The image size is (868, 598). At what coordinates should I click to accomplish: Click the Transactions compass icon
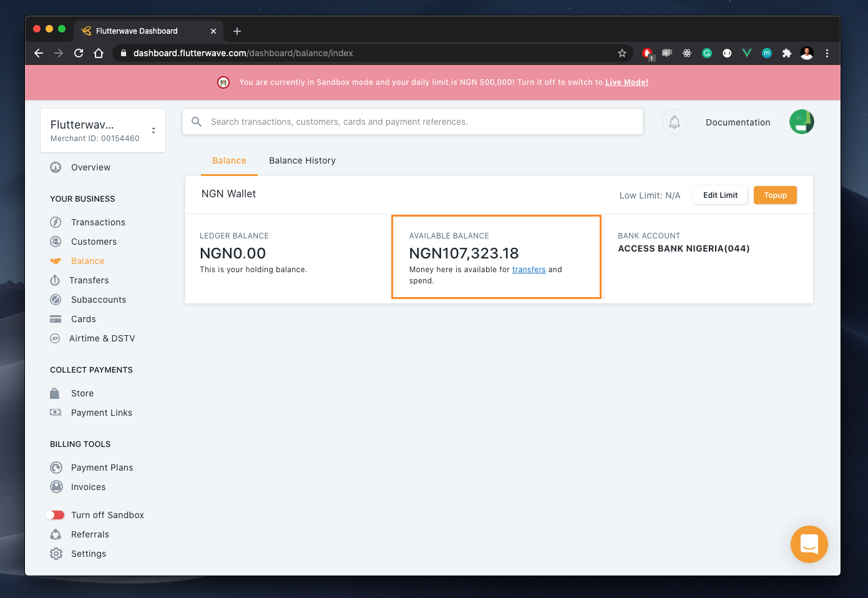pos(56,222)
